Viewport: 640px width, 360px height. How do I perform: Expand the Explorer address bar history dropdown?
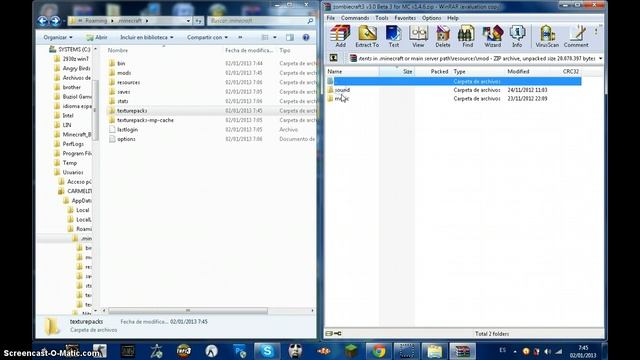click(x=188, y=20)
